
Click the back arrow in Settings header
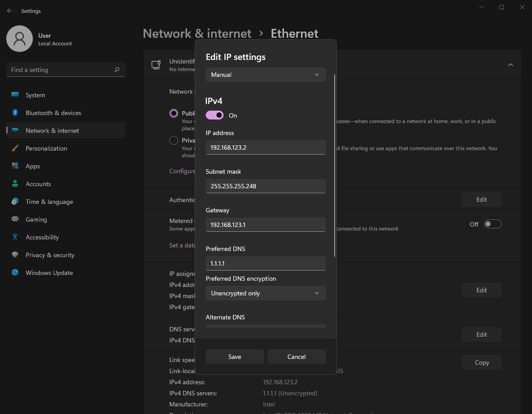[10, 11]
